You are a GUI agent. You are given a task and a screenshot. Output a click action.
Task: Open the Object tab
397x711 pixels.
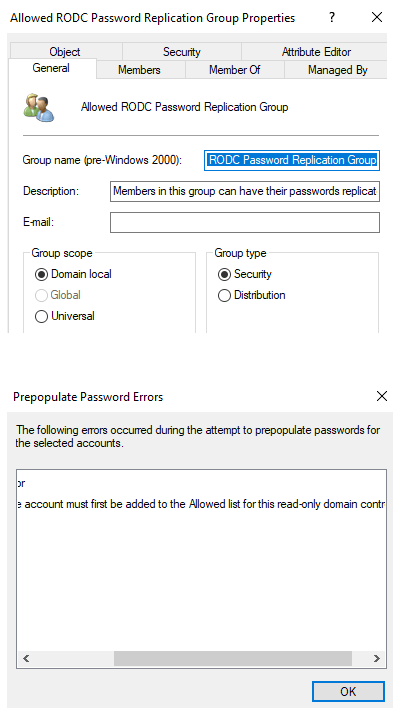pyautogui.click(x=65, y=52)
